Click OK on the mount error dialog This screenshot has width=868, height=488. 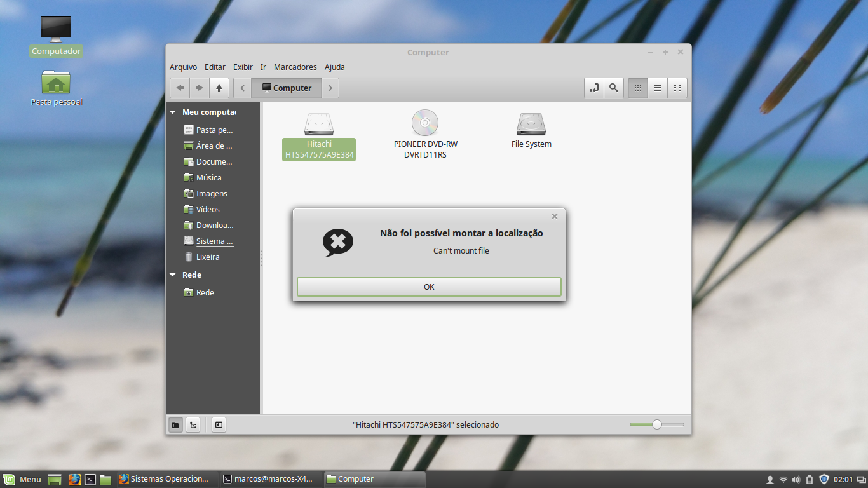tap(429, 287)
